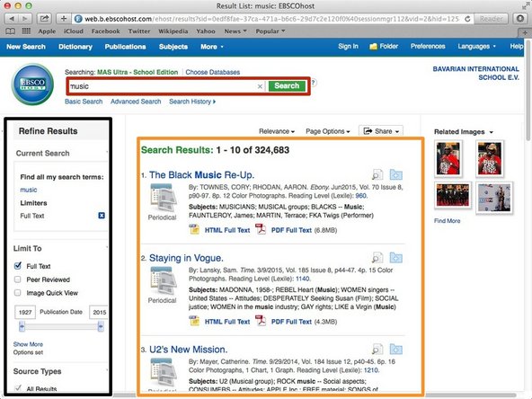Image resolution: width=532 pixels, height=399 pixels.
Task: Open Lexile reading level 960 link
Action: [361, 196]
